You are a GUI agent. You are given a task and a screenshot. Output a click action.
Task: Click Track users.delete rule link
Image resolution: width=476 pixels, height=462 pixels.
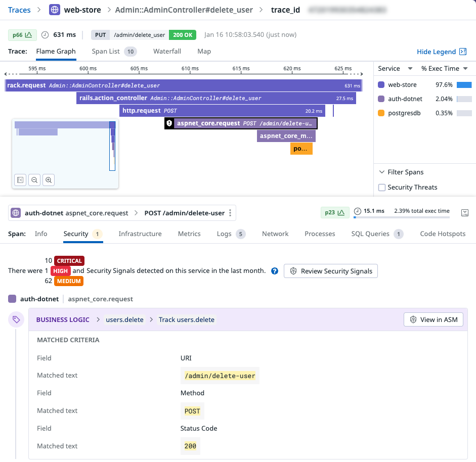tap(186, 320)
